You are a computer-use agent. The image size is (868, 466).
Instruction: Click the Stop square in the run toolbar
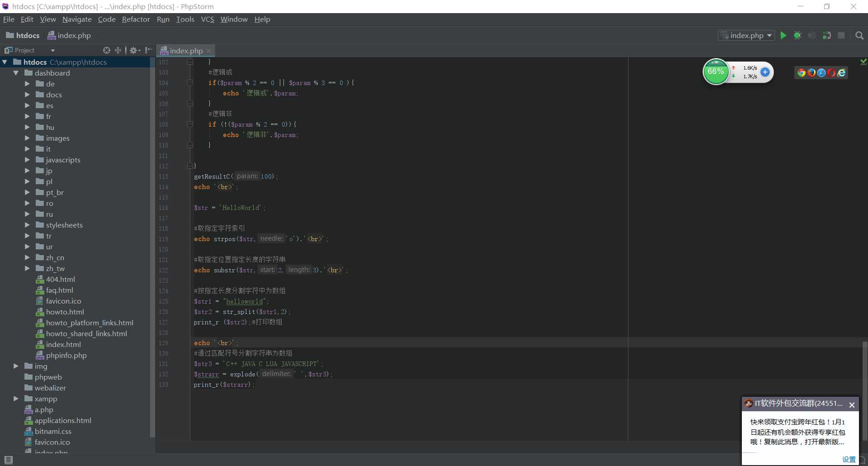[x=841, y=35]
